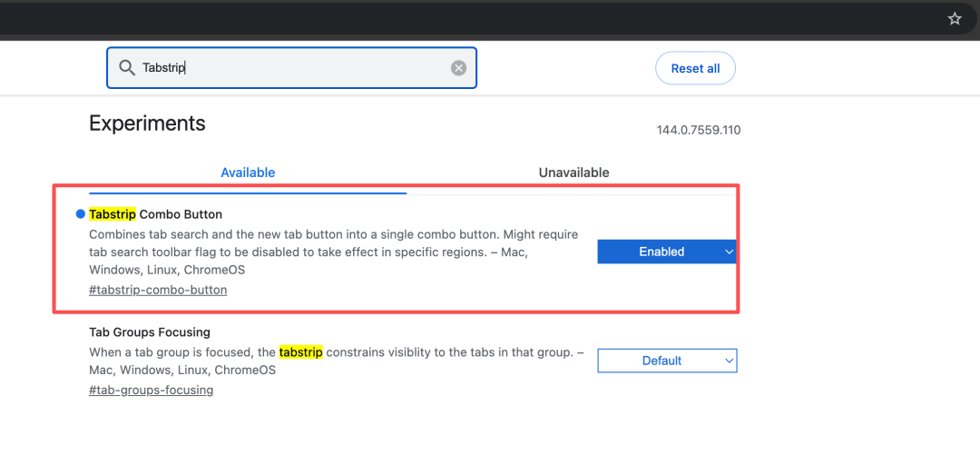Switch to the Available tab
Image resolution: width=980 pixels, height=465 pixels.
tap(248, 173)
